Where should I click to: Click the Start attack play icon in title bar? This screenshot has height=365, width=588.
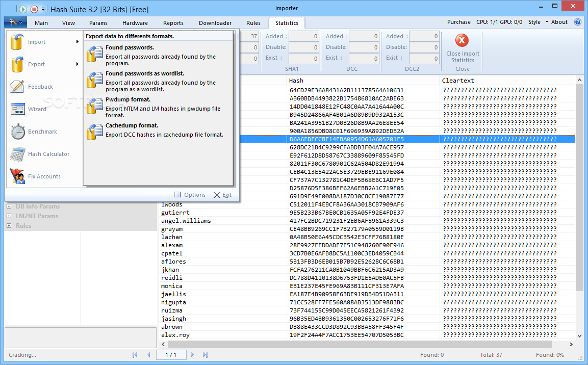23,9
